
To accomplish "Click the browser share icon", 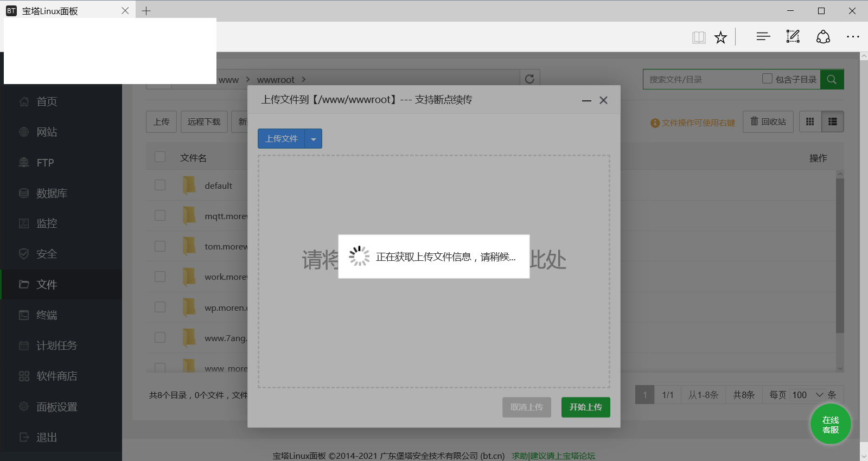I will [823, 36].
